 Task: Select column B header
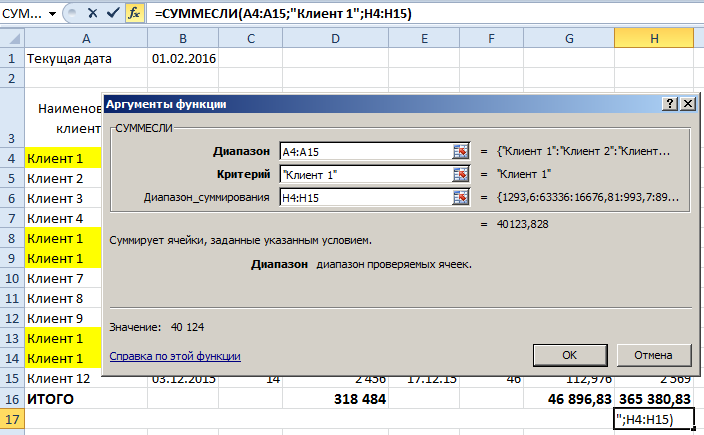[x=183, y=39]
